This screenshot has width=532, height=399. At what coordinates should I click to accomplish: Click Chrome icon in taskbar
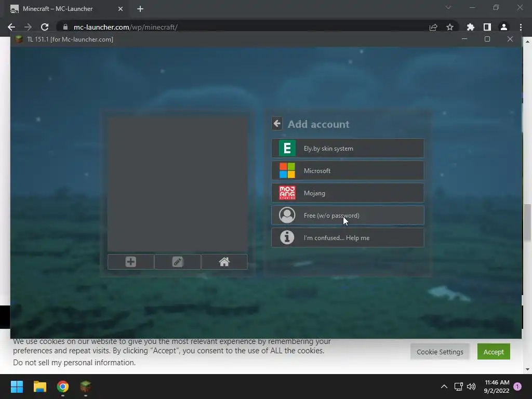point(63,387)
